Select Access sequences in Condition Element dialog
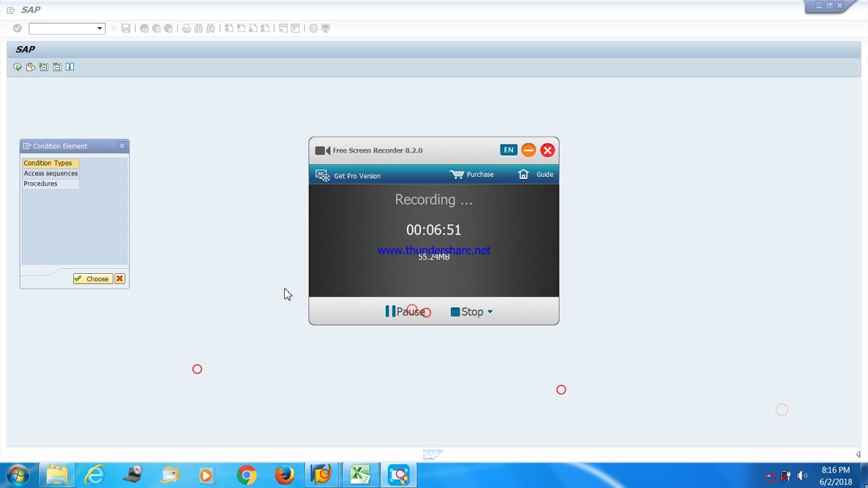Screen dimensions: 868x488 [x=51, y=174]
